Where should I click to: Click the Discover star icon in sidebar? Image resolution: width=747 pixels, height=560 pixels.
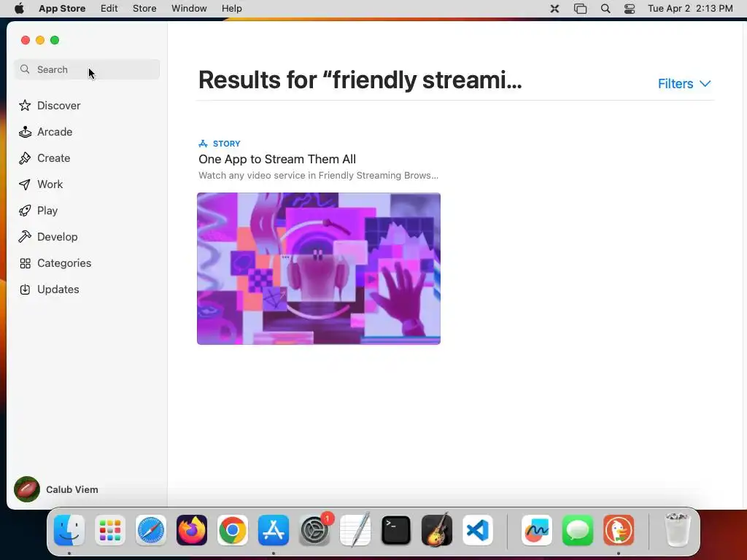pos(25,105)
